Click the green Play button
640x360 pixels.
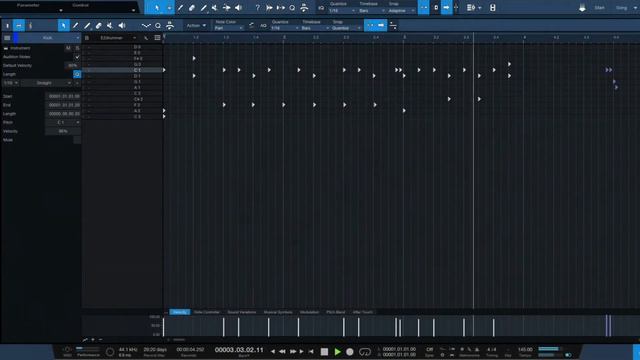tap(338, 352)
